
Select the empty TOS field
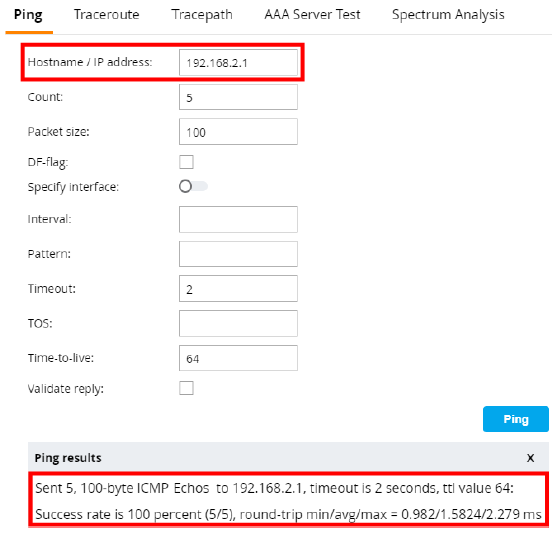point(238,324)
